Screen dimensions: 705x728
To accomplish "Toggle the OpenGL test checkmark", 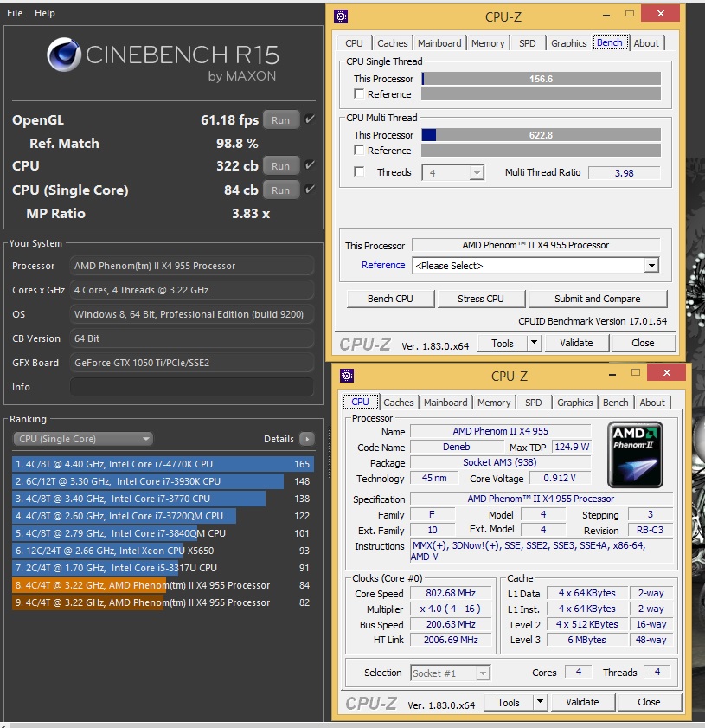I will click(310, 119).
